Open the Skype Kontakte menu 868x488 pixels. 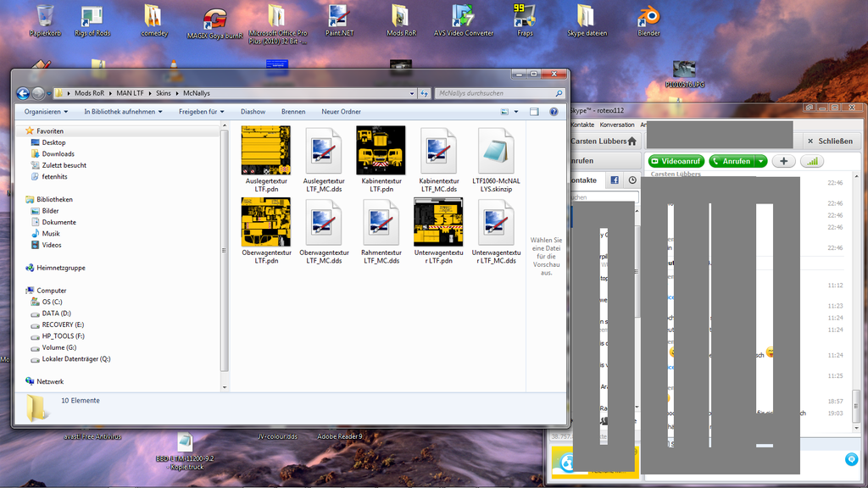(x=582, y=125)
